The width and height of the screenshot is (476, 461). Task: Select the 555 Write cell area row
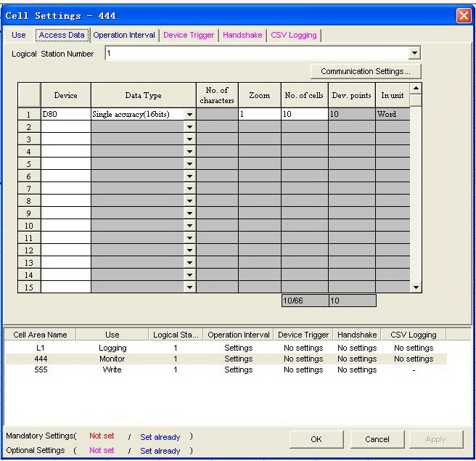pos(112,370)
